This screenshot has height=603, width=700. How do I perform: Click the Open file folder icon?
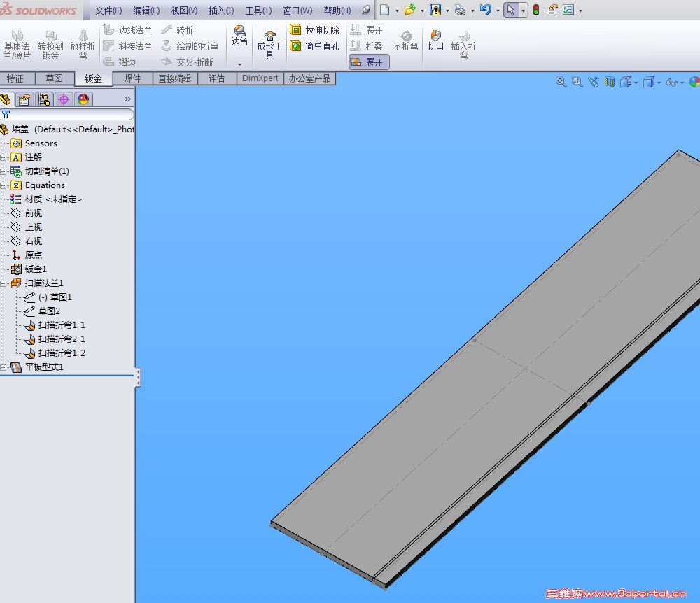click(409, 10)
